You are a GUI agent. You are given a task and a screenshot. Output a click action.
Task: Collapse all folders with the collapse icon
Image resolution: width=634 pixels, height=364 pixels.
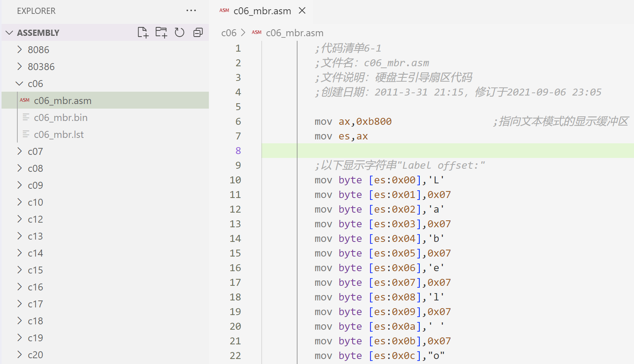pyautogui.click(x=198, y=32)
